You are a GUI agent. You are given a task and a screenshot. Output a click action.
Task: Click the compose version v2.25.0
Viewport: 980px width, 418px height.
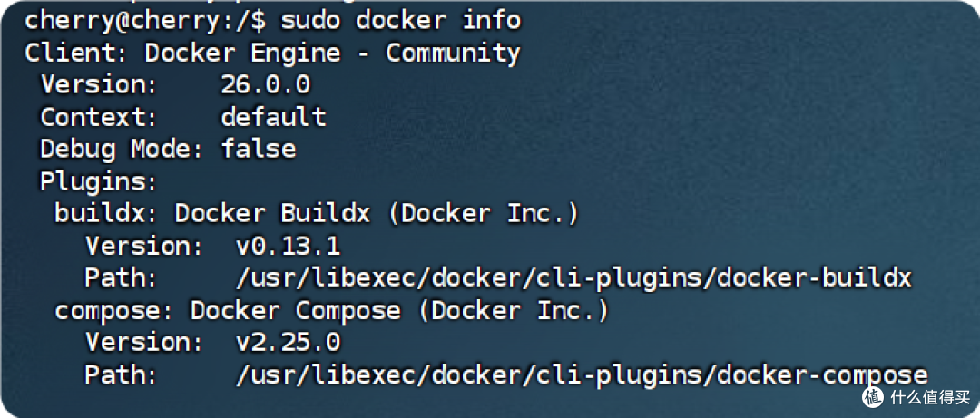point(288,343)
